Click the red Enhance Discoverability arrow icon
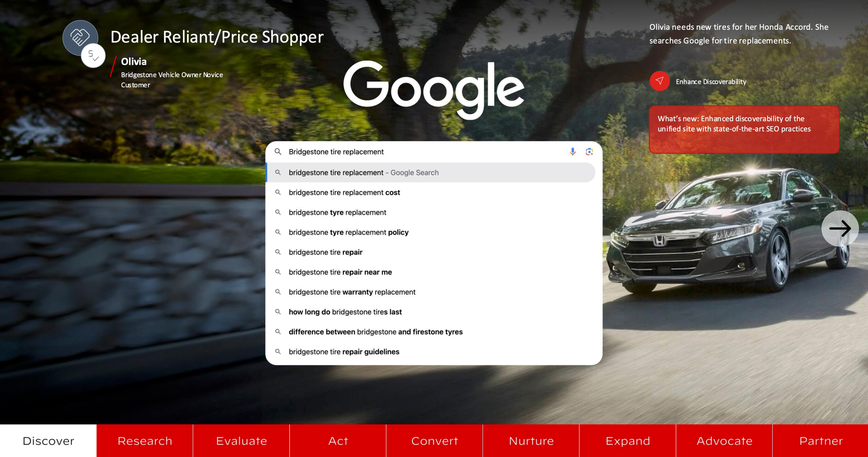Image resolution: width=868 pixels, height=457 pixels. (x=659, y=81)
